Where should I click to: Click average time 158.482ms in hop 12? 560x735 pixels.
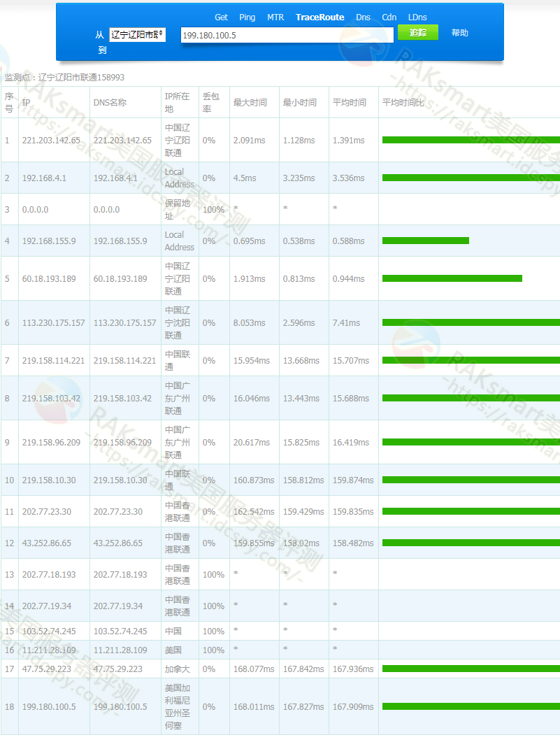tap(353, 543)
